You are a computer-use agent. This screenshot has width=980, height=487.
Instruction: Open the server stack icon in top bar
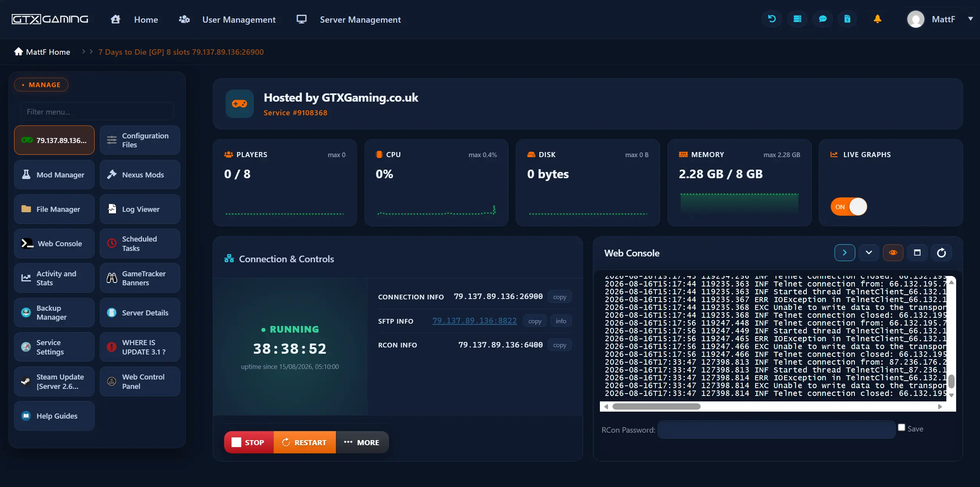(797, 19)
